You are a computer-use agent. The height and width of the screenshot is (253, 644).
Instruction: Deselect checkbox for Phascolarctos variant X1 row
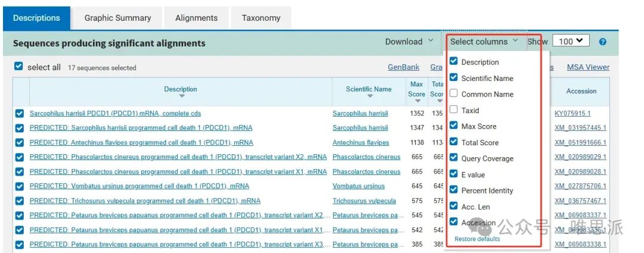[19, 172]
